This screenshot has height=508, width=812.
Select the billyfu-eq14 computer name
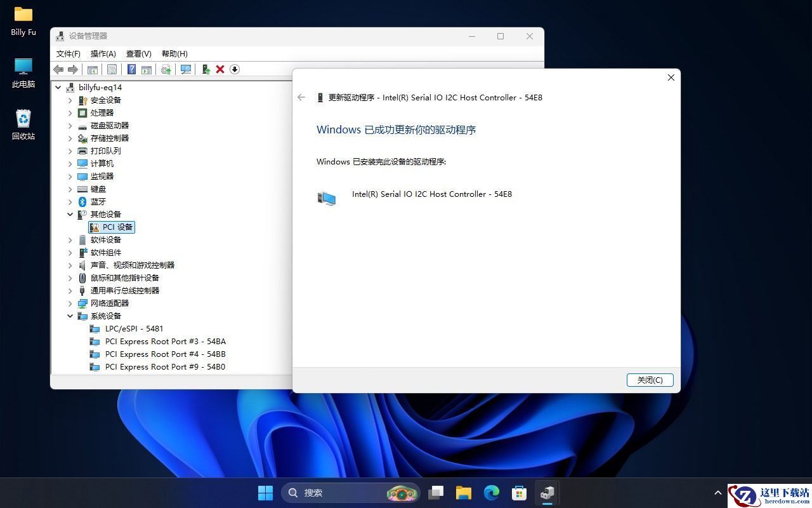pyautogui.click(x=100, y=88)
